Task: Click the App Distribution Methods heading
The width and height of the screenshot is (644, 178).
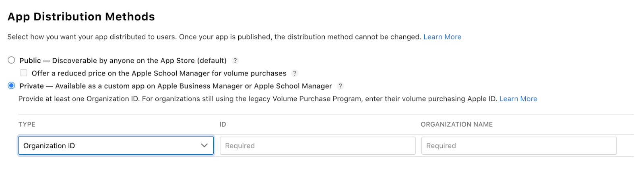Action: point(81,17)
